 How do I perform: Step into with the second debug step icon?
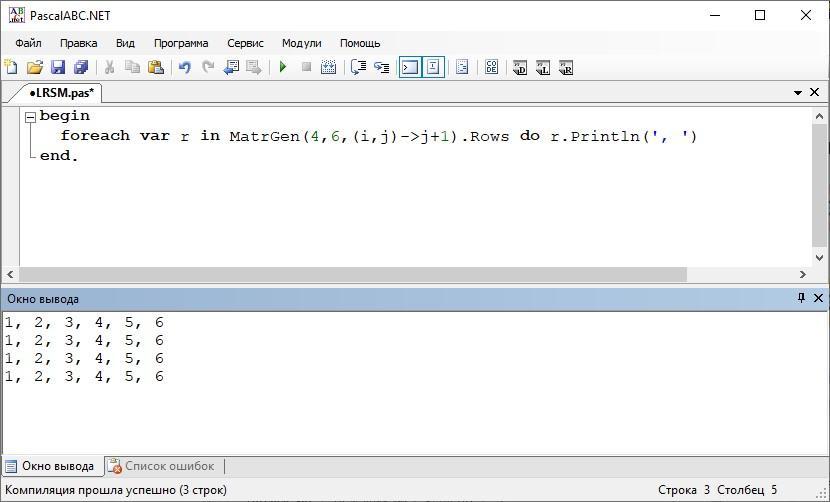(382, 67)
